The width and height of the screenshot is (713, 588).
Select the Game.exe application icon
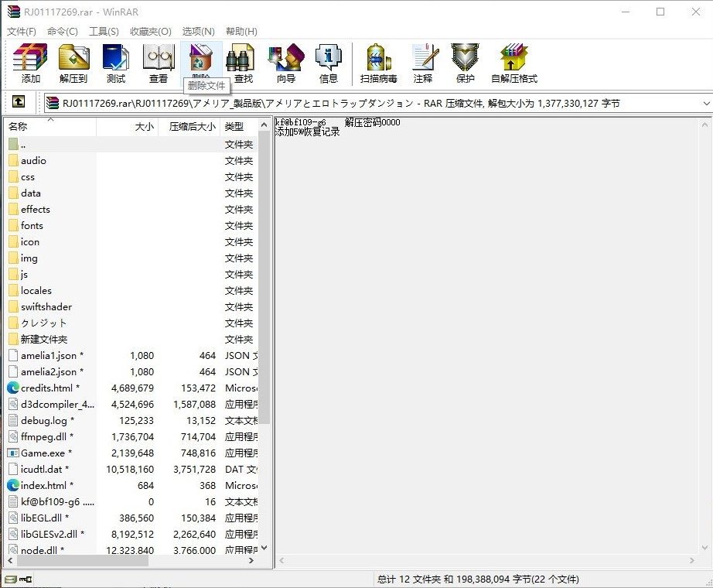13,453
